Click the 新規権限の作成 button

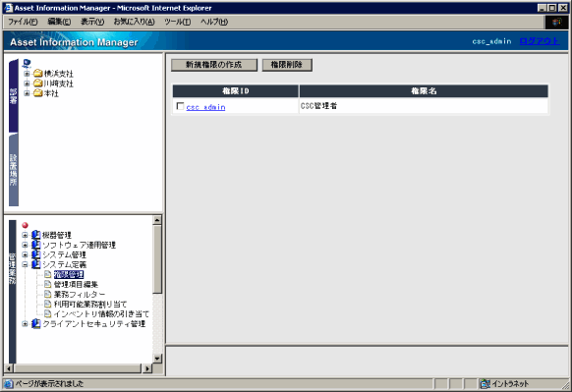[x=214, y=65]
